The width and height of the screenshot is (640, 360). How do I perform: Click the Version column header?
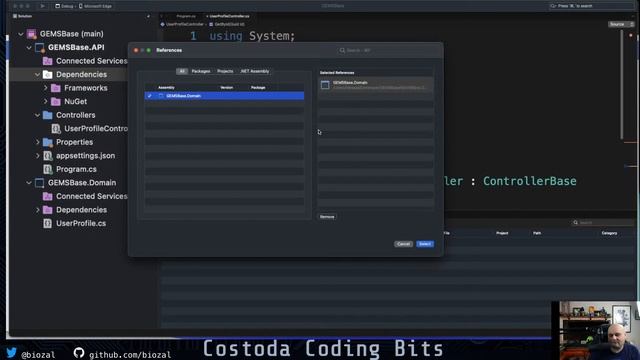[x=227, y=87]
